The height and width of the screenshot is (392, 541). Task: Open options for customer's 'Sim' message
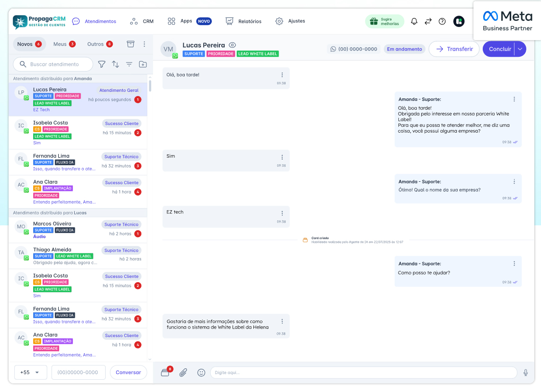point(282,157)
